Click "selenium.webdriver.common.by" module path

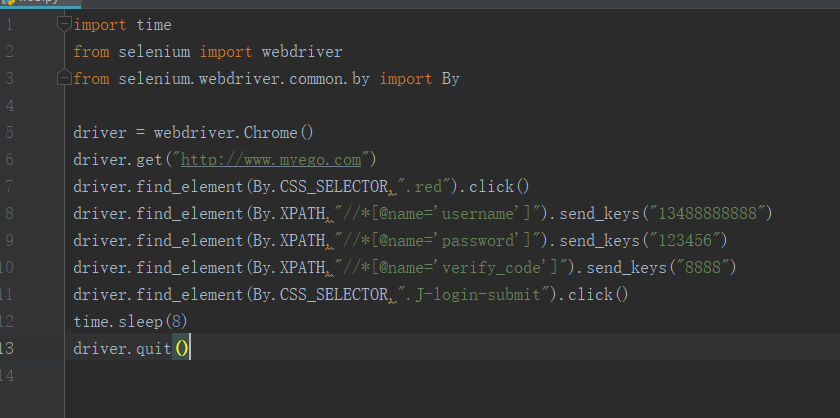[x=244, y=79]
